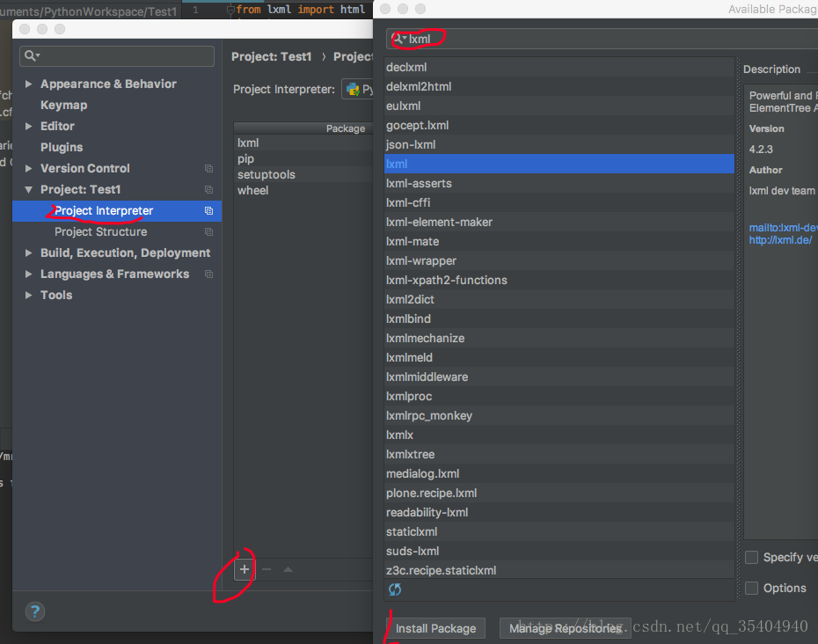Collapse the Project: Test1 section
The image size is (818, 644).
point(29,190)
